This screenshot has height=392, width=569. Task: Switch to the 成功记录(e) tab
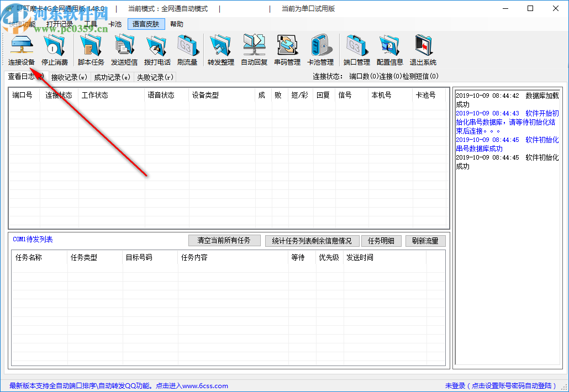pyautogui.click(x=112, y=77)
